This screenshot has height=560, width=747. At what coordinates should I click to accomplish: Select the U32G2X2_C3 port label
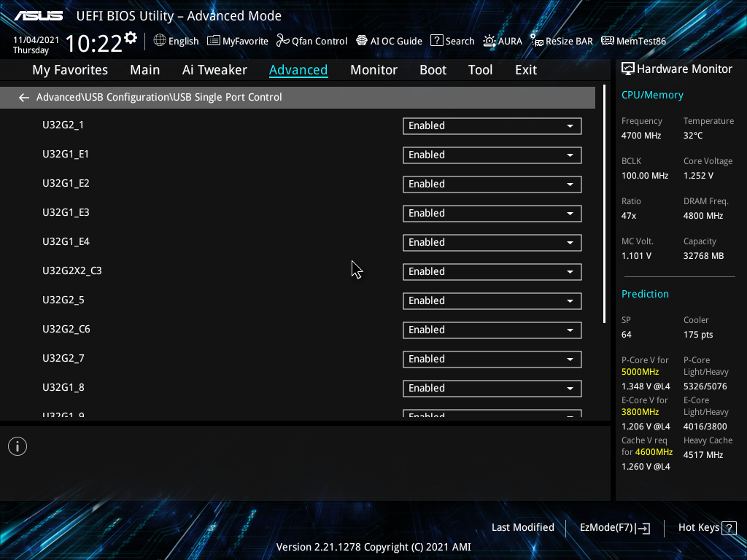click(72, 271)
